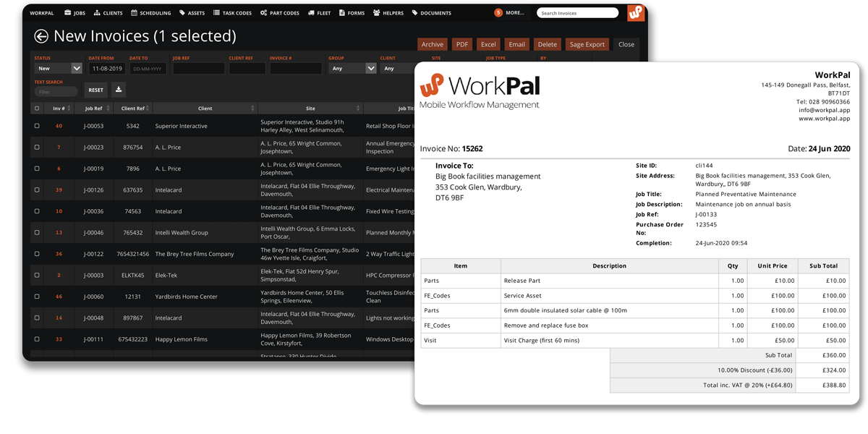Check the box for invoice 6 row
This screenshot has height=434, width=868.
pyautogui.click(x=37, y=169)
